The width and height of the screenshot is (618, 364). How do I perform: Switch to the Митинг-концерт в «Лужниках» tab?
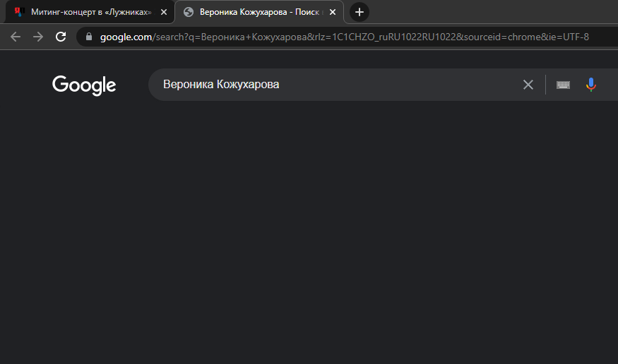[x=90, y=12]
